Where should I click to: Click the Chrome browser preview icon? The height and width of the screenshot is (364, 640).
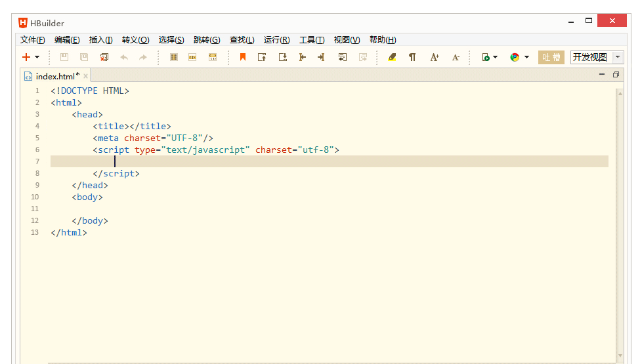515,57
